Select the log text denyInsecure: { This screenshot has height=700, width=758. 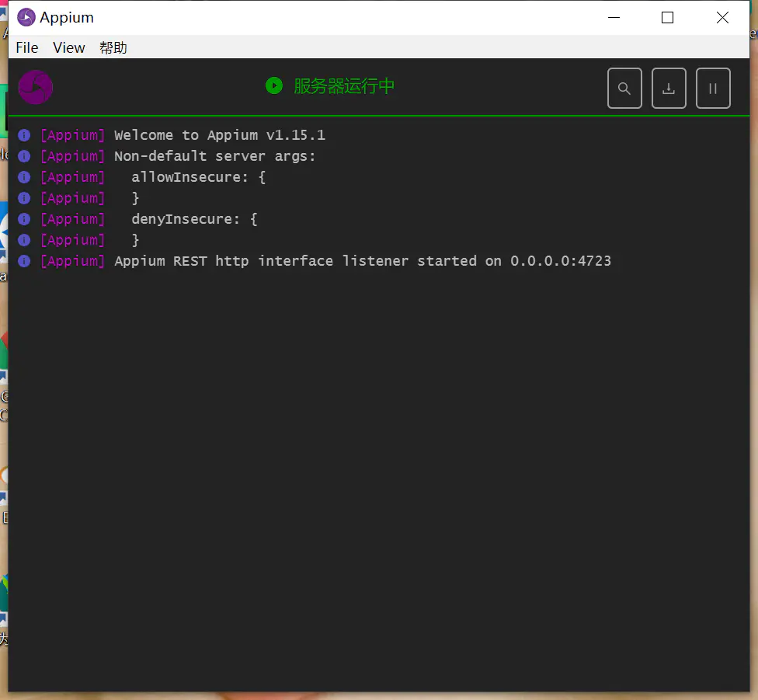click(x=194, y=219)
